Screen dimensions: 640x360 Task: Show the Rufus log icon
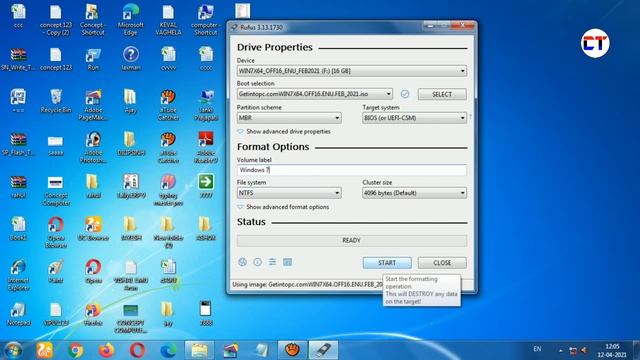click(x=287, y=262)
